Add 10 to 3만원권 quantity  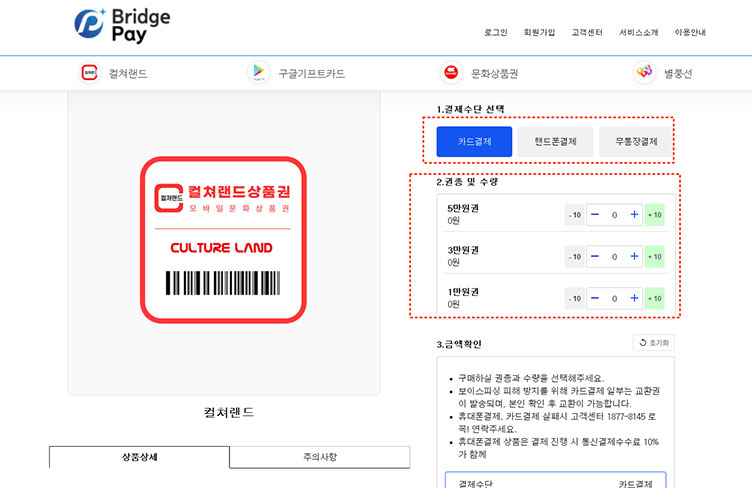coord(655,256)
